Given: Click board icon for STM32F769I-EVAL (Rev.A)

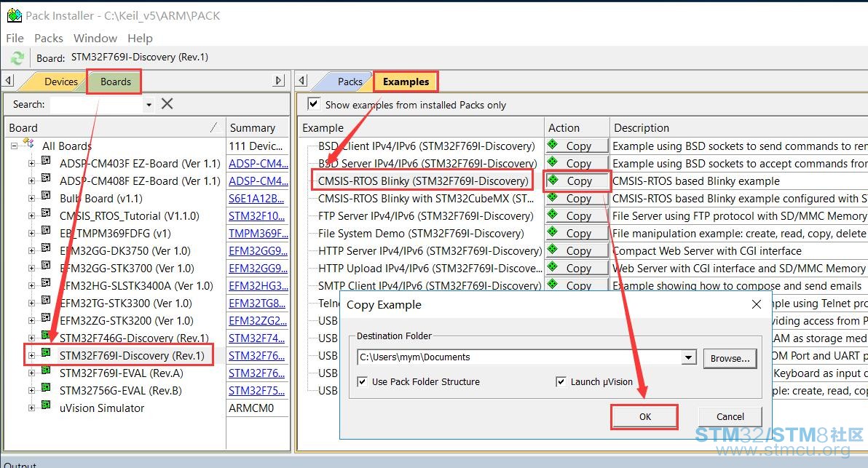Looking at the screenshot, I should tap(46, 370).
